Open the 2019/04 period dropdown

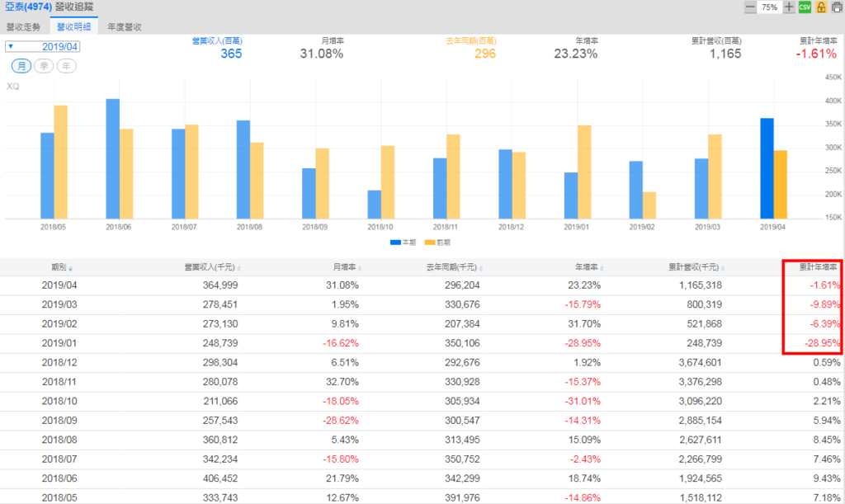(x=43, y=47)
